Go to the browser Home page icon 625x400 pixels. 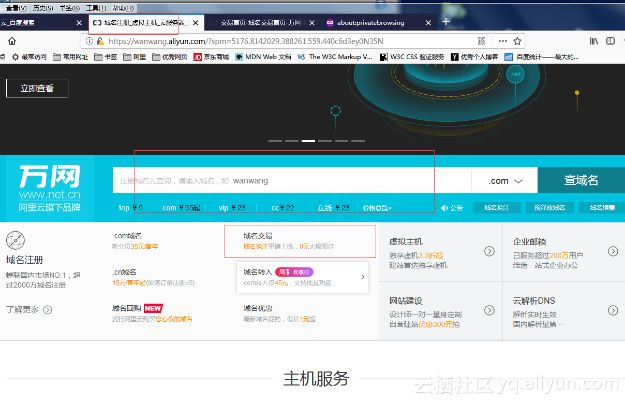tap(12, 41)
